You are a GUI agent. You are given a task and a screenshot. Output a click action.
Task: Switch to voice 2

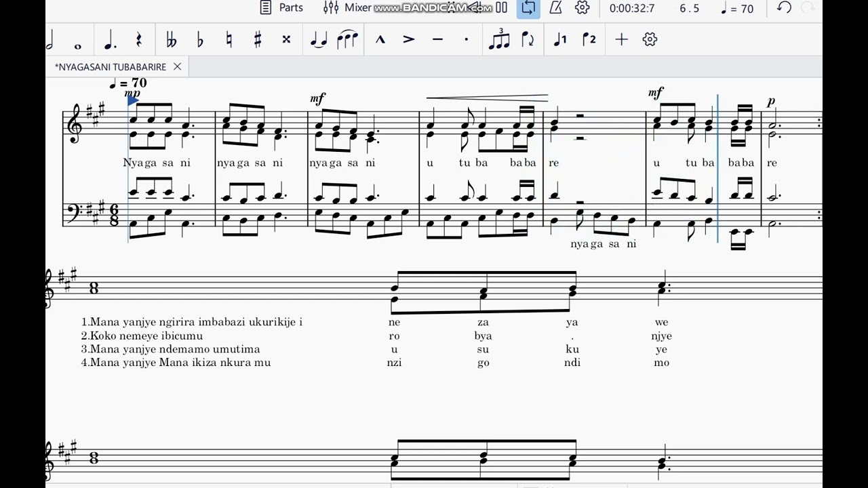589,40
